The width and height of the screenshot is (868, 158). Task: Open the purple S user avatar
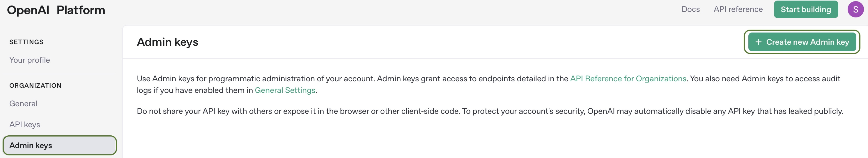click(855, 9)
